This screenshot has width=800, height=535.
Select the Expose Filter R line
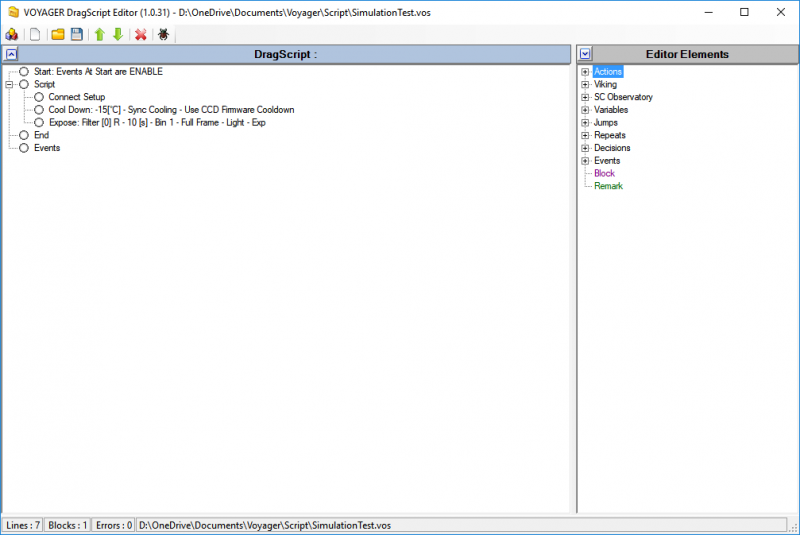(157, 123)
